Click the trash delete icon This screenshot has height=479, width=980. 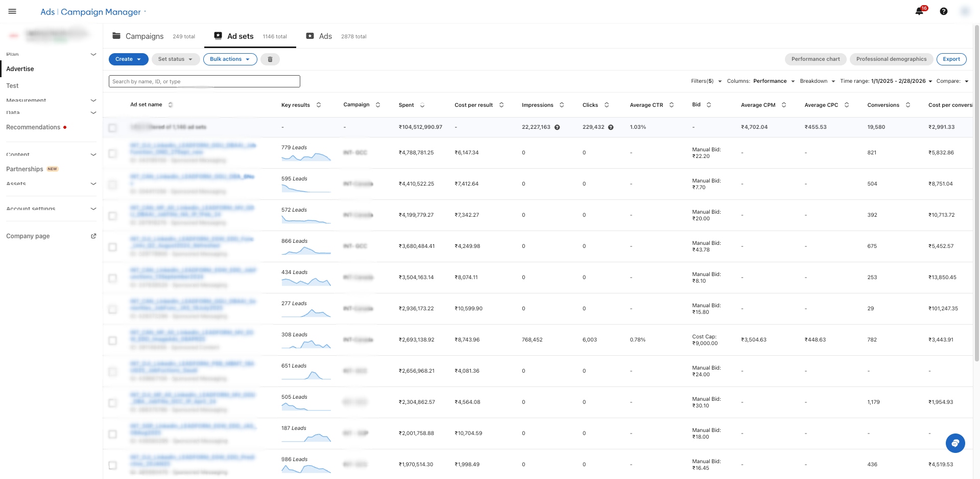click(270, 59)
